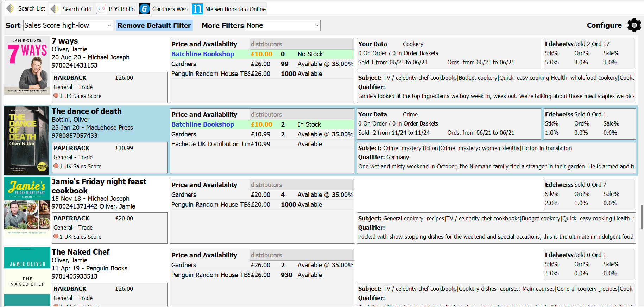This screenshot has height=307, width=644.
Task: Click the Subject line starting "Crime mystery fiction"
Action: coord(465,148)
